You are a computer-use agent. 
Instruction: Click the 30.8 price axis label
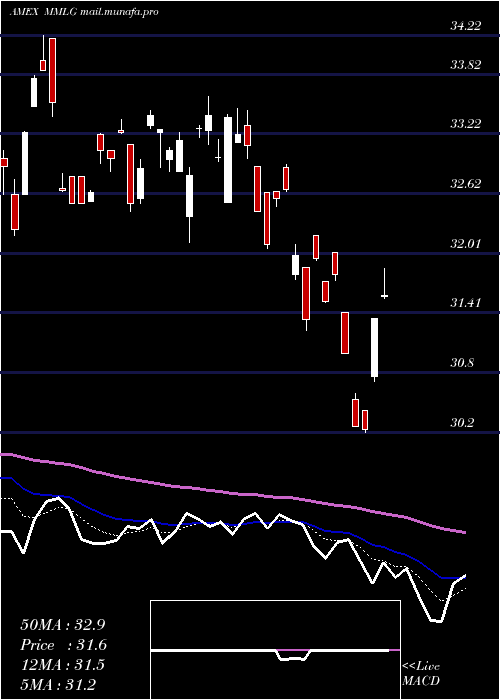(462, 363)
